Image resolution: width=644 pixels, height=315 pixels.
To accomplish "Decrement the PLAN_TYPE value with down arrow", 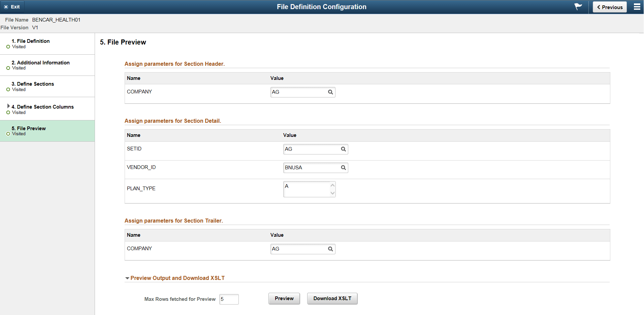I will [x=332, y=193].
